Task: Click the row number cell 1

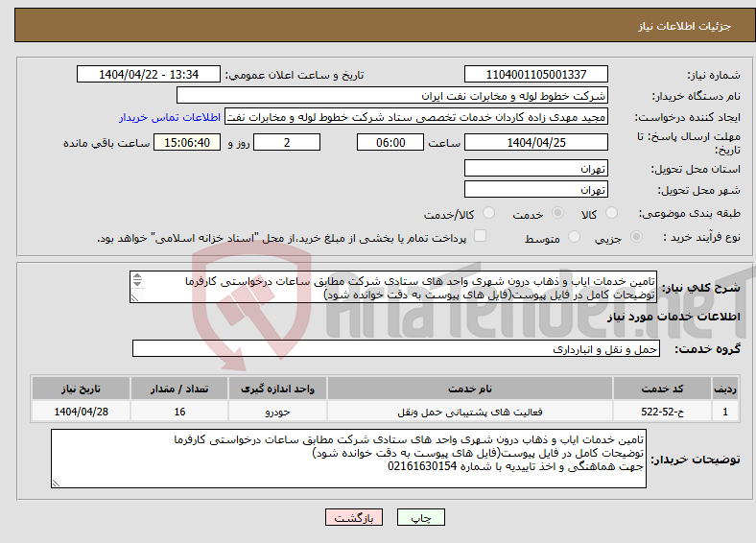Action: click(725, 412)
